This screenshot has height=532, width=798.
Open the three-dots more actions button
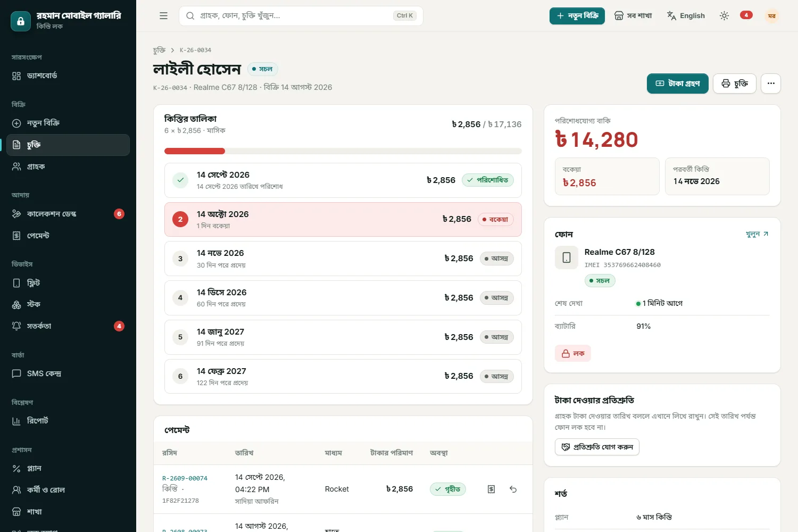771,84
